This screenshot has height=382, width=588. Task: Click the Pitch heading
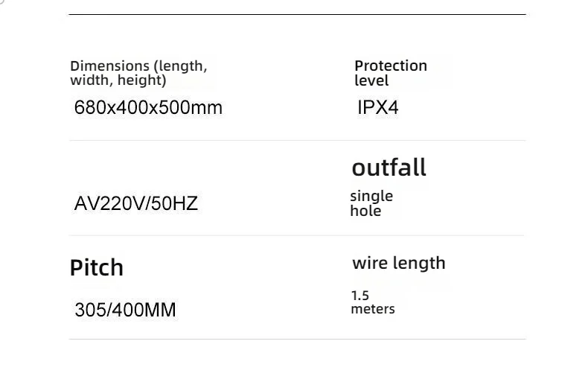pyautogui.click(x=96, y=267)
